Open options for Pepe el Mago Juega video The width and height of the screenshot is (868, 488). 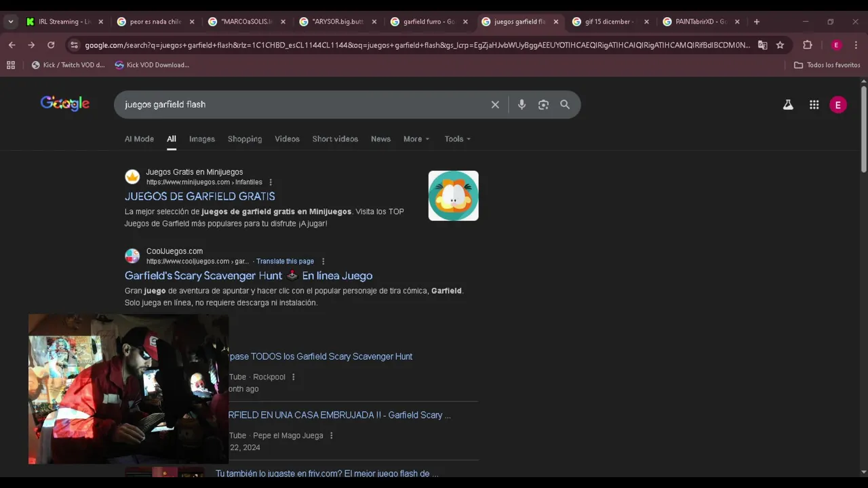click(x=331, y=436)
